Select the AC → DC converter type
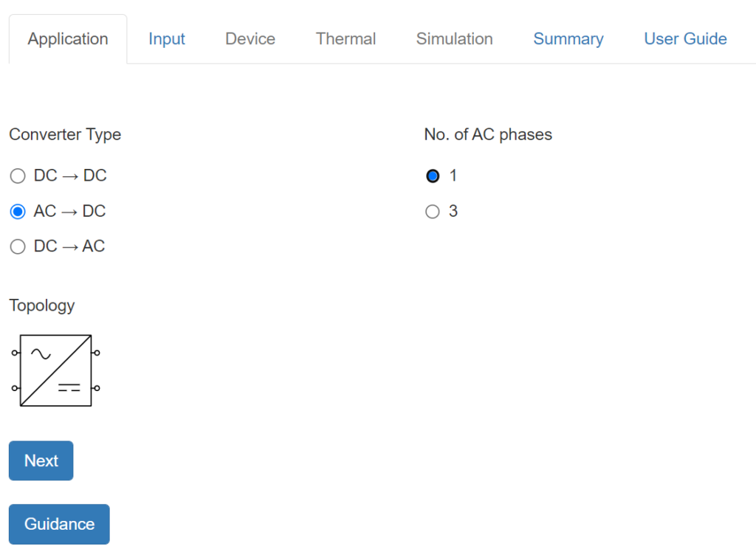The image size is (756, 560). [18, 212]
